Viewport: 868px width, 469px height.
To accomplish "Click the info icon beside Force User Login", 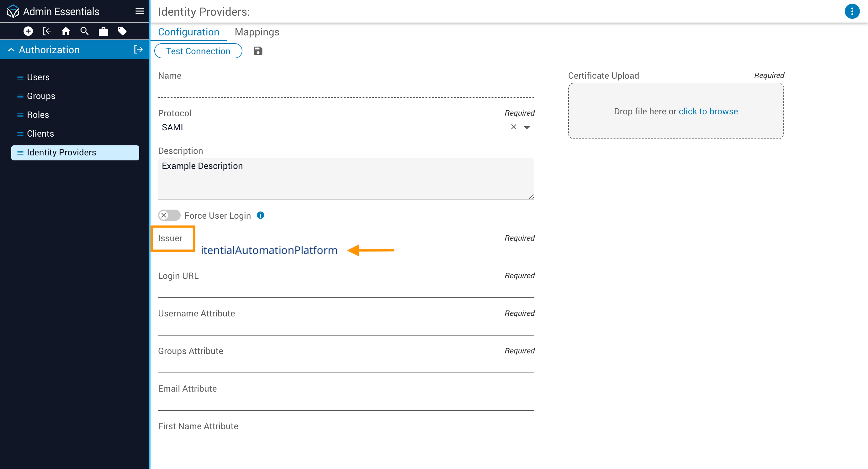I will click(x=261, y=215).
